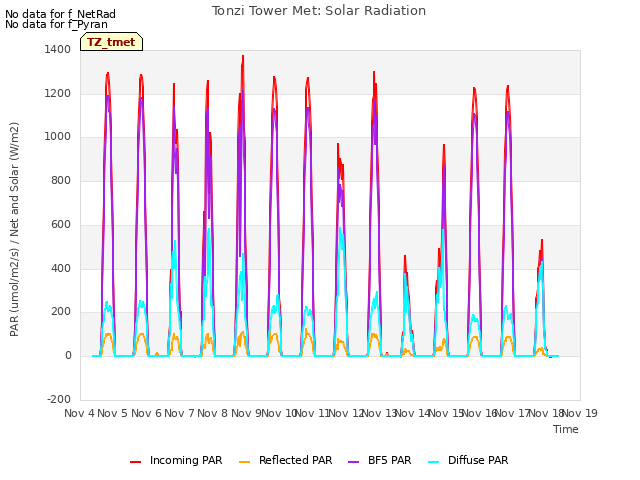Click the 600 y-axis tick label

point(61,224)
